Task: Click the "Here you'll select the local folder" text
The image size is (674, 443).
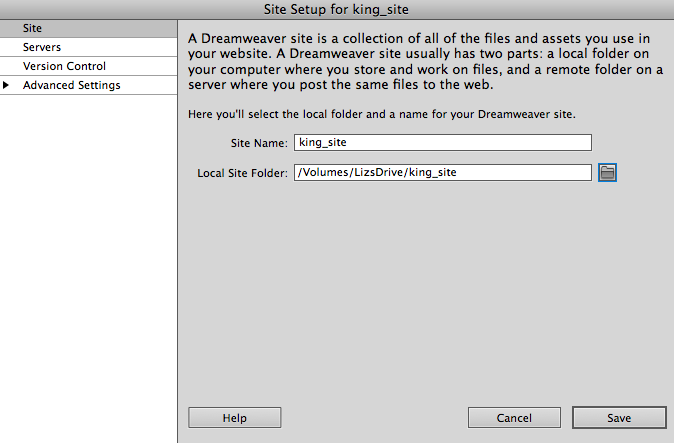Action: click(381, 114)
